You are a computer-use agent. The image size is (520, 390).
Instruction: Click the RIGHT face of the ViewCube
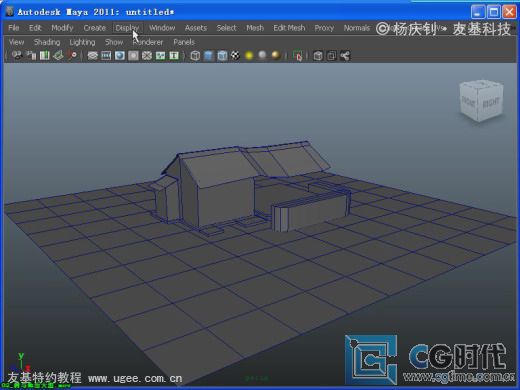click(491, 102)
